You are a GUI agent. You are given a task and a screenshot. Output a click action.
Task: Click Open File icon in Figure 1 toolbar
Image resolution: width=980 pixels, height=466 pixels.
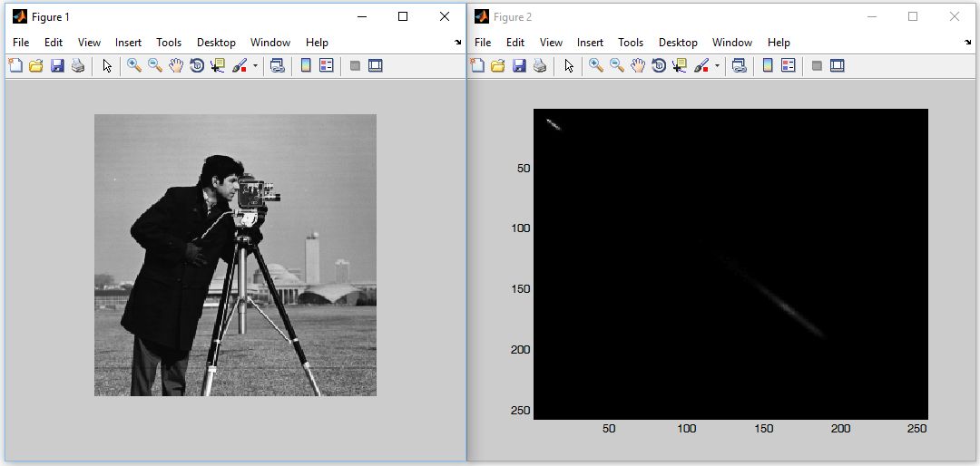[x=35, y=65]
